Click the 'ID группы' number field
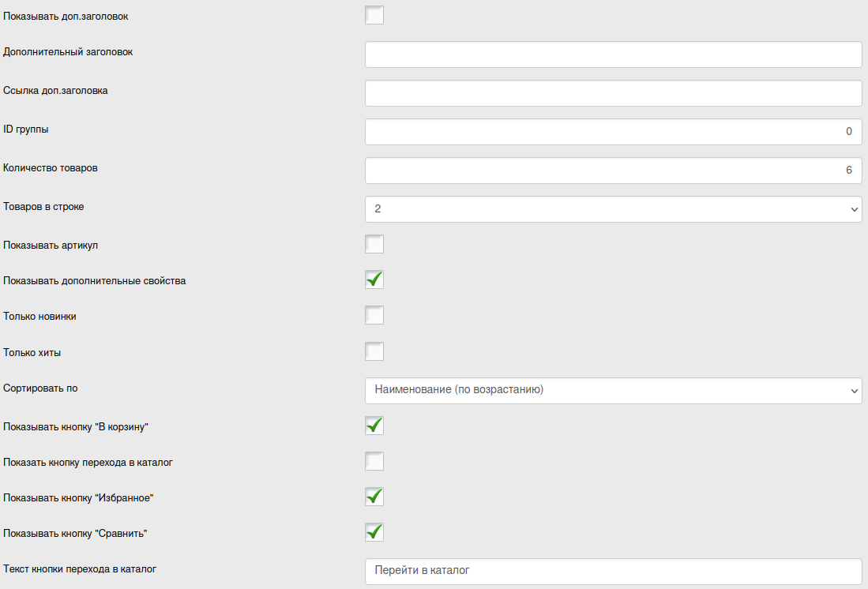868x589 pixels. point(613,132)
